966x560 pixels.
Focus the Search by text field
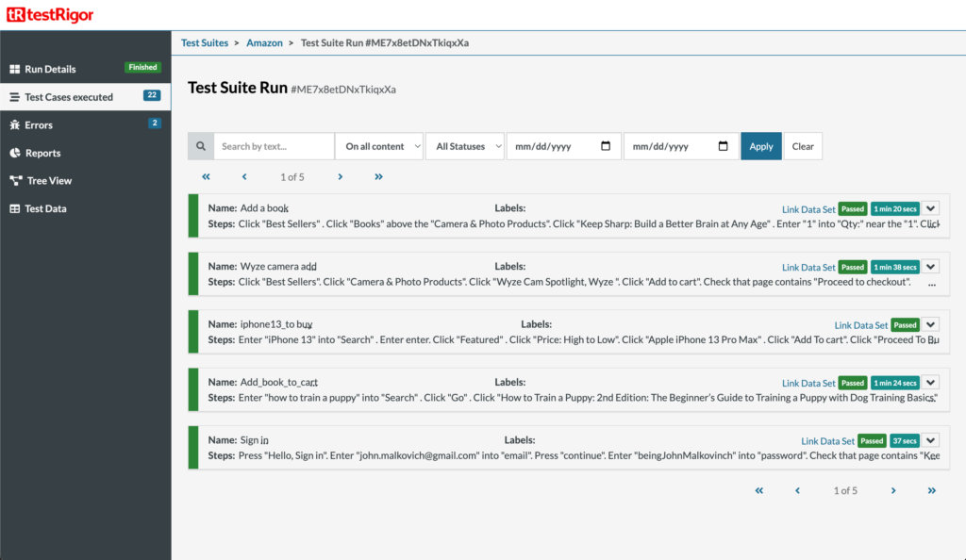[274, 146]
